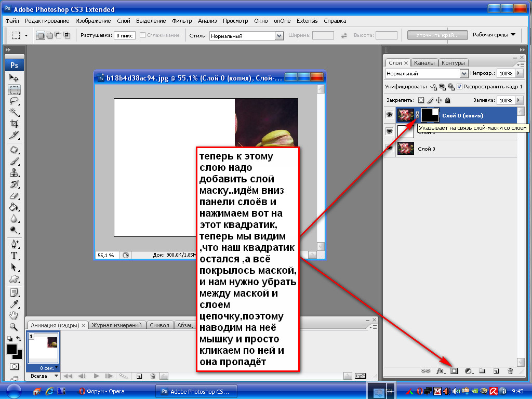Lock transparent pixels
Screen dimensions: 532x399
click(x=421, y=100)
